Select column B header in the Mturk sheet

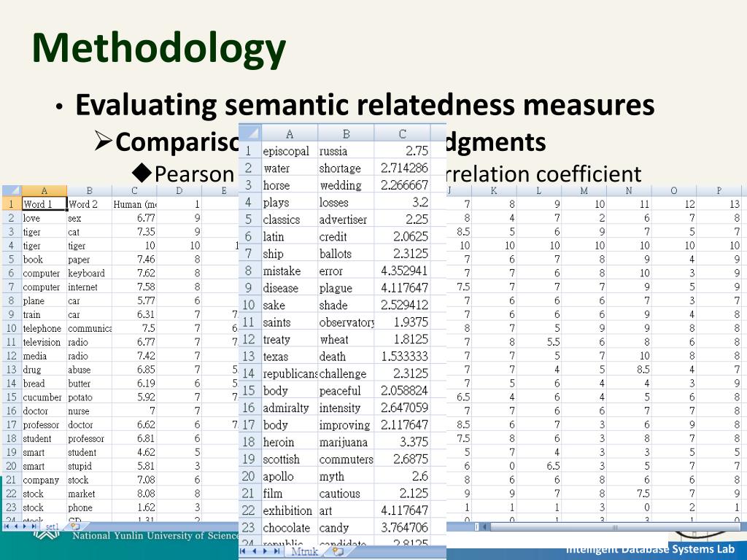(347, 133)
